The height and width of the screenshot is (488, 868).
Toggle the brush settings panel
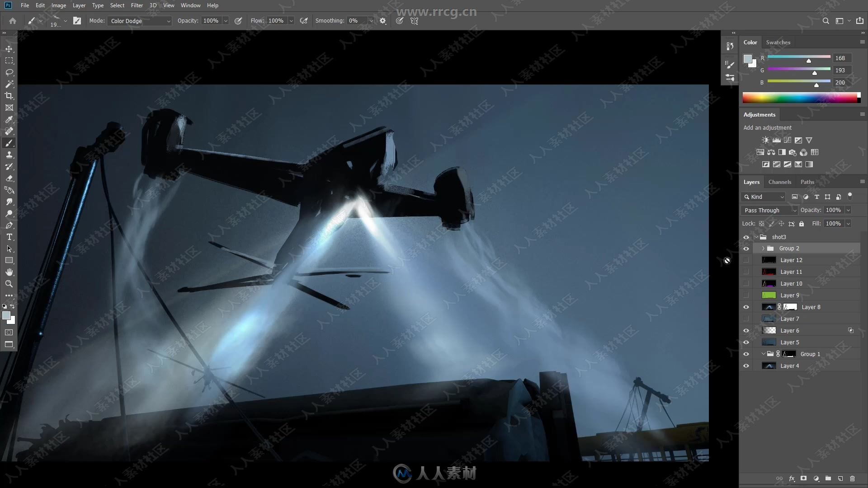click(x=77, y=21)
